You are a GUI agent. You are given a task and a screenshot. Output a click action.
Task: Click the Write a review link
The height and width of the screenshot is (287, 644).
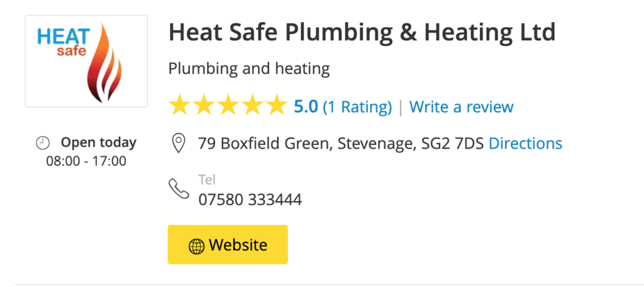pos(461,107)
